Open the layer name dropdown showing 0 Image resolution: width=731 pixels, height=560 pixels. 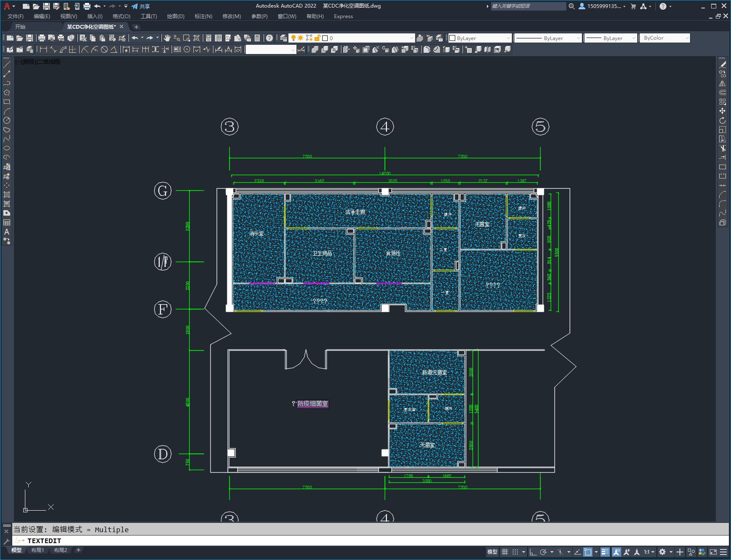pos(351,38)
